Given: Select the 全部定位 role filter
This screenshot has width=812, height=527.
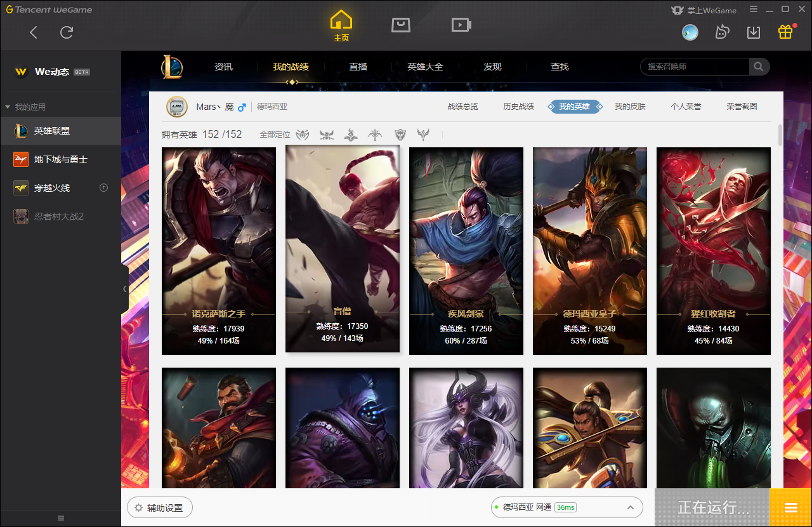Looking at the screenshot, I should [275, 135].
